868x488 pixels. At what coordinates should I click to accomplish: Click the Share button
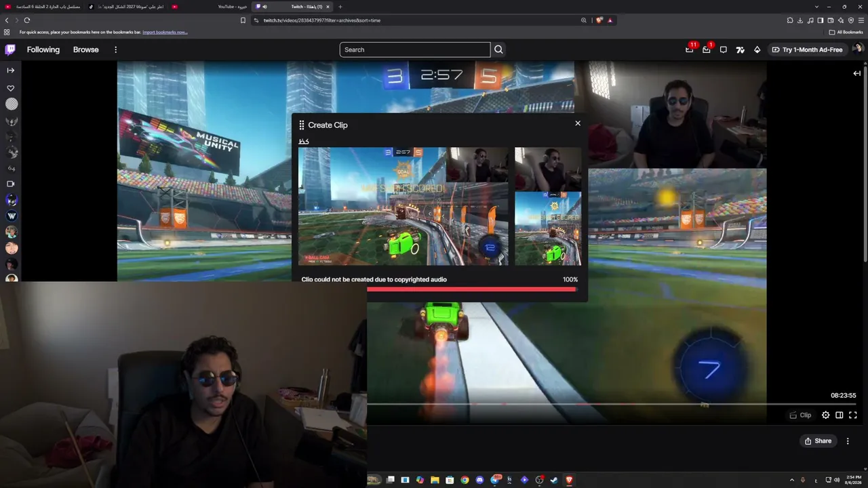[x=818, y=441]
